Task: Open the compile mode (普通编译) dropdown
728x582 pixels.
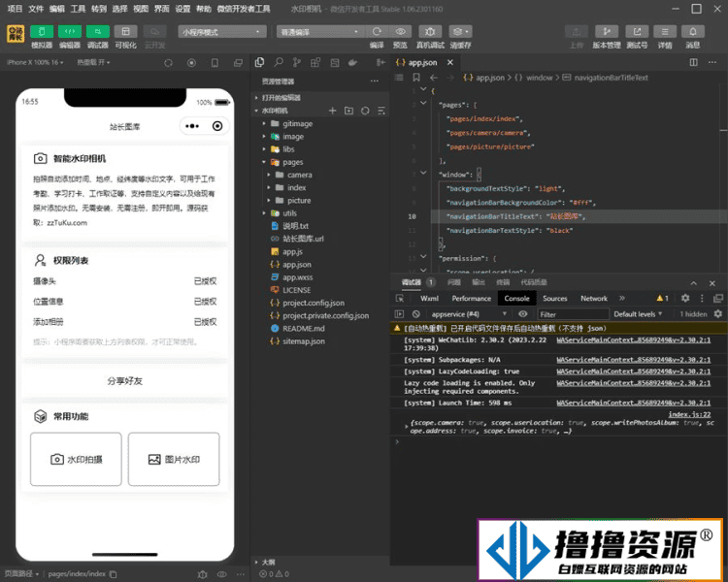Action: [320, 32]
